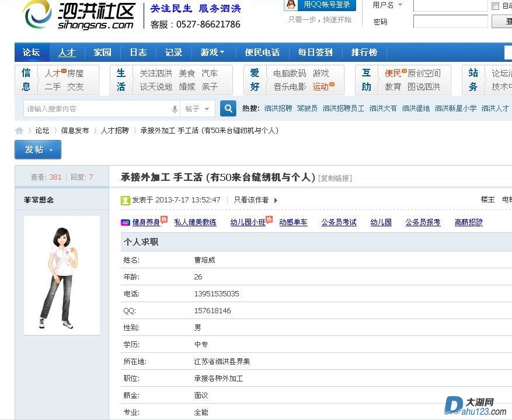Image resolution: width=512 pixels, height=420 pixels.
Task: Open the 公务员报考 ad link
Action: [x=423, y=223]
